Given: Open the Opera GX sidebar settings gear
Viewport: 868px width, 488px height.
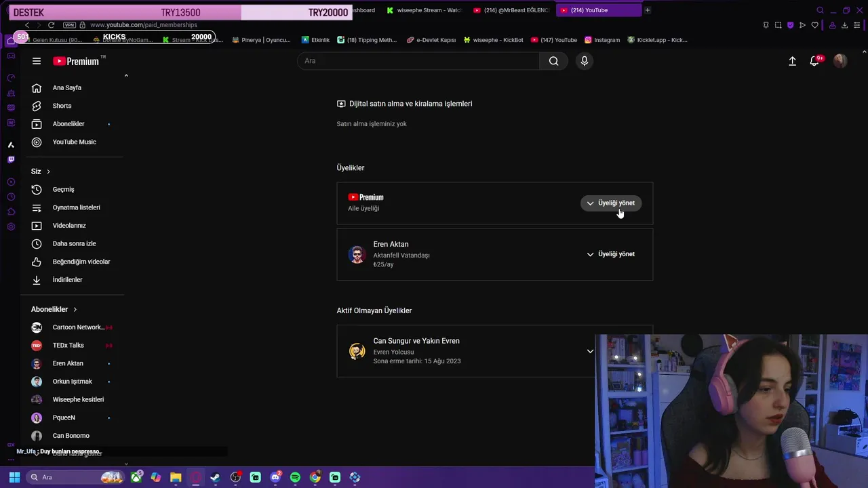Looking at the screenshot, I should point(11,227).
